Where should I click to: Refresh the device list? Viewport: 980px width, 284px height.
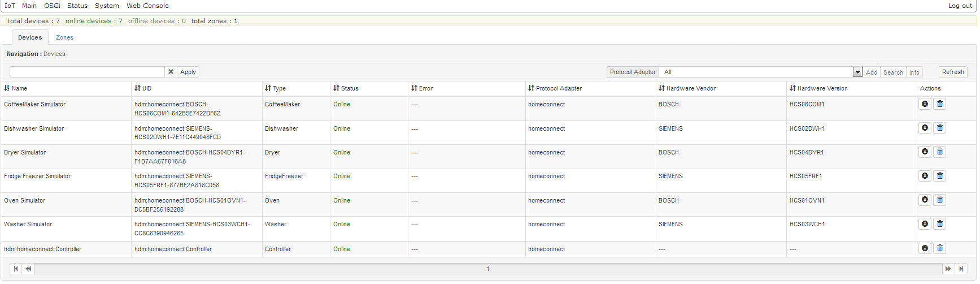point(953,72)
